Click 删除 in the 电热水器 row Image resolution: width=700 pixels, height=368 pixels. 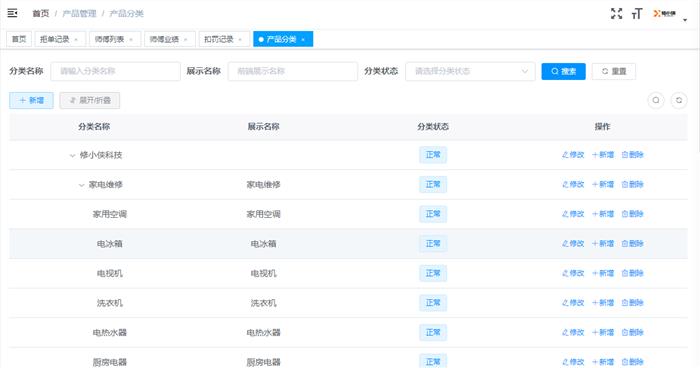(633, 332)
